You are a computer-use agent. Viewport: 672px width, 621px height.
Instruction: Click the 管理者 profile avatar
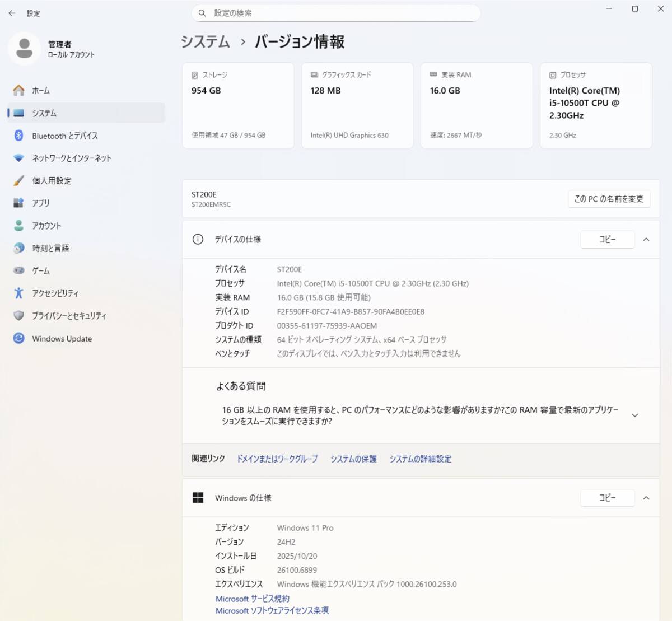click(24, 49)
